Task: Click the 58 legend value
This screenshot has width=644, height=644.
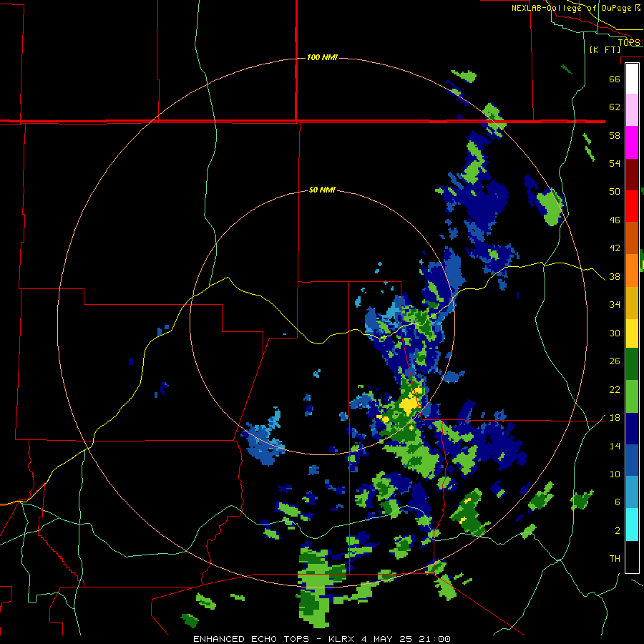Action: pos(615,135)
